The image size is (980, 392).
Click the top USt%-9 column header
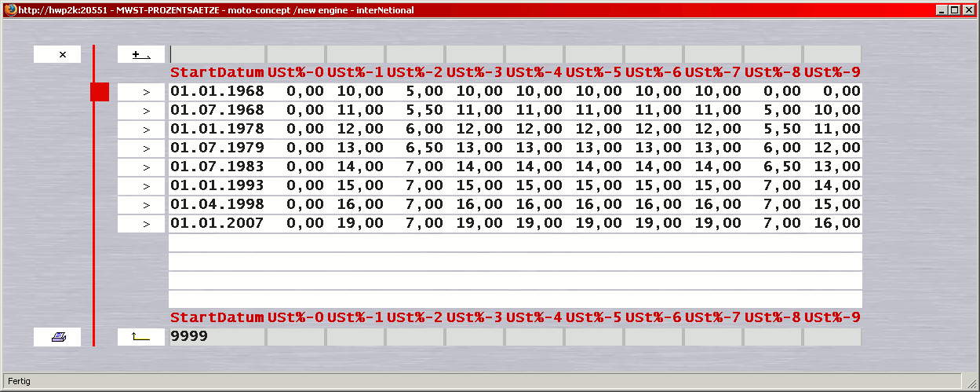pyautogui.click(x=832, y=73)
